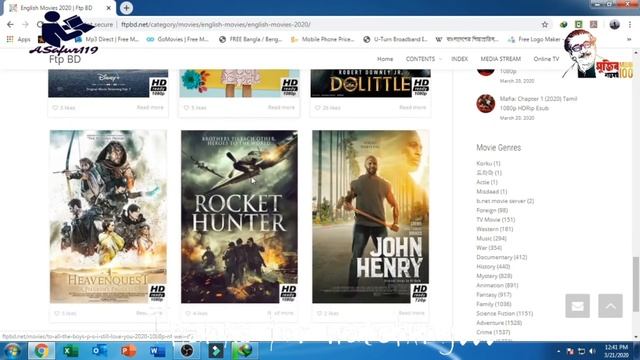Open the Mp3 Direct bookmark
The image size is (640, 360).
pos(107,39)
